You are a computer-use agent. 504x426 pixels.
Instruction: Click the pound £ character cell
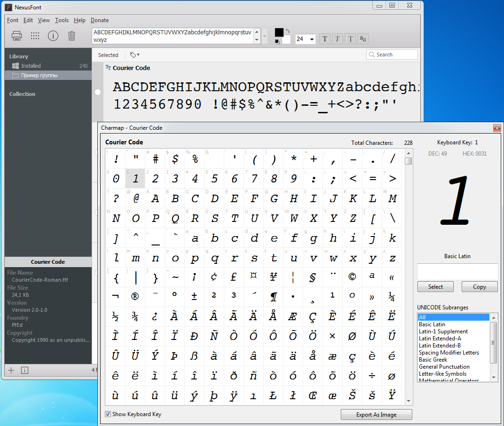coord(234,277)
